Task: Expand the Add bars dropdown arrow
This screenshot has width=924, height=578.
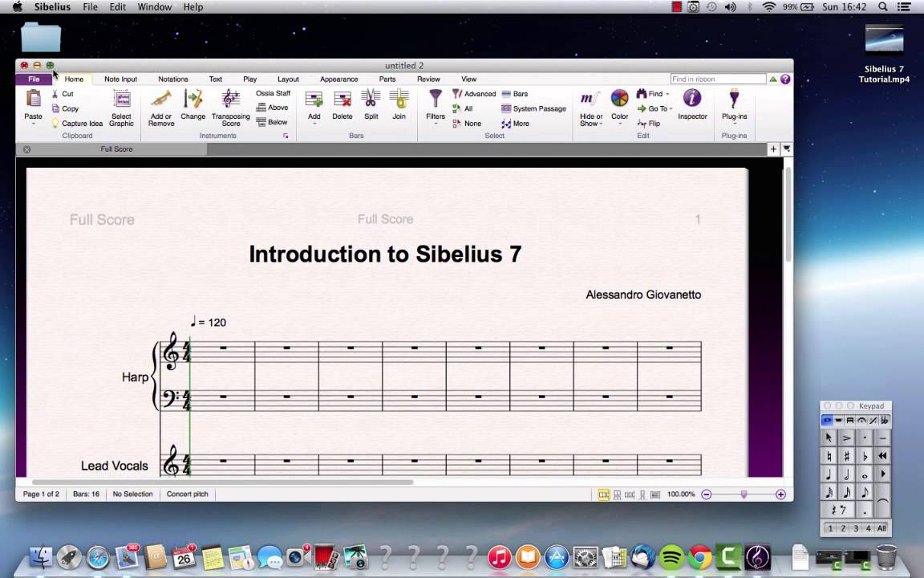Action: (x=314, y=124)
